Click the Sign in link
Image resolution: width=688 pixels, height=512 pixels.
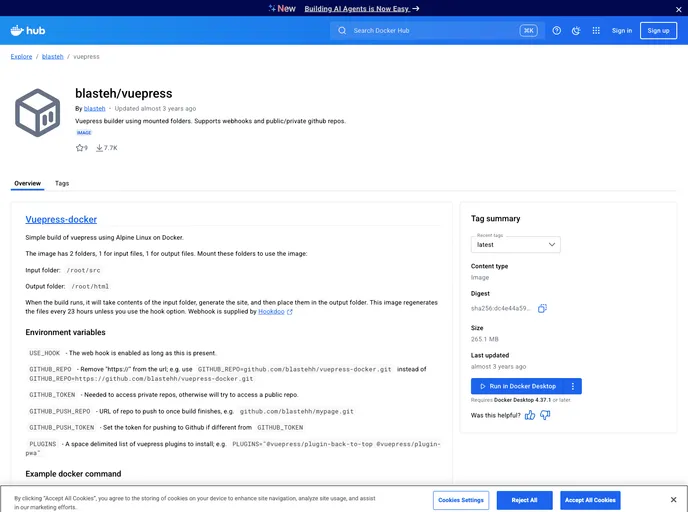[x=622, y=30]
